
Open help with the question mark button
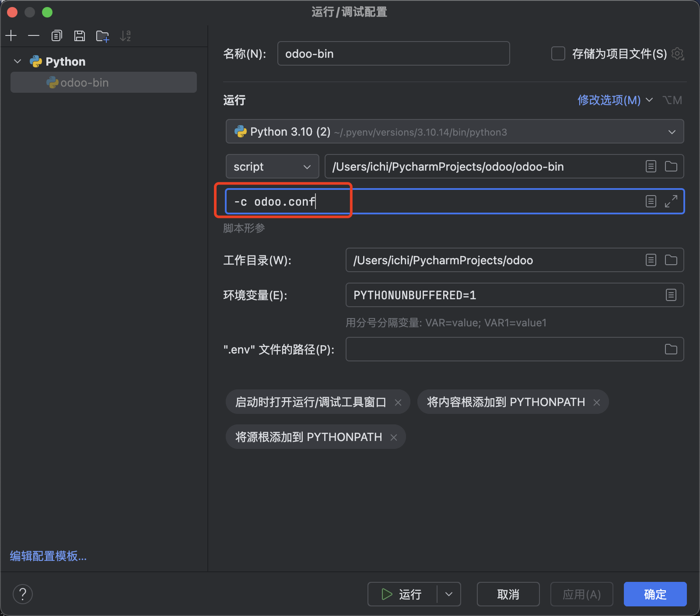23,594
